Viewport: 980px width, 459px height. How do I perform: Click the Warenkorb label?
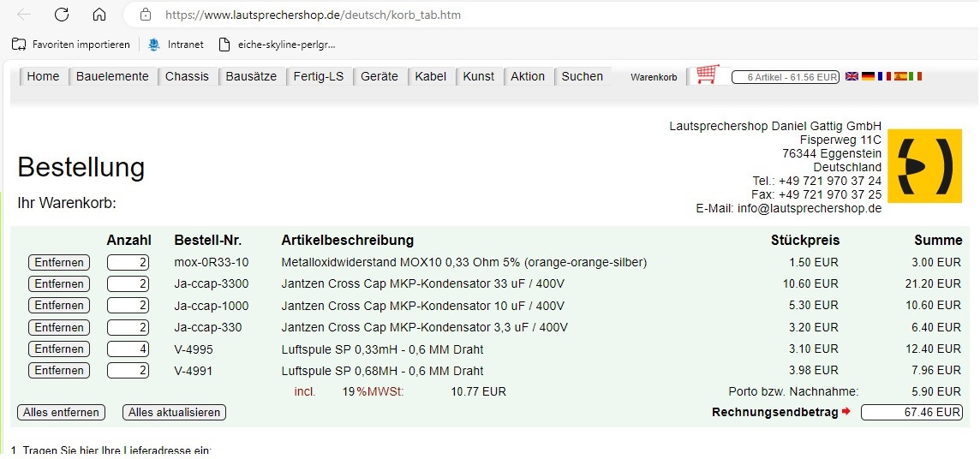[654, 77]
